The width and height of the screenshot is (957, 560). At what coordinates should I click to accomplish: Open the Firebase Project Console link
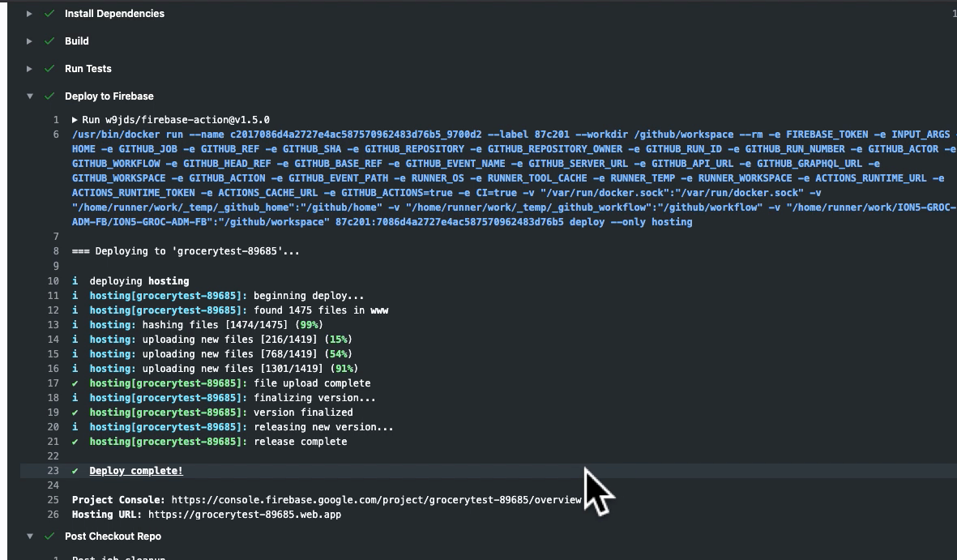(376, 499)
